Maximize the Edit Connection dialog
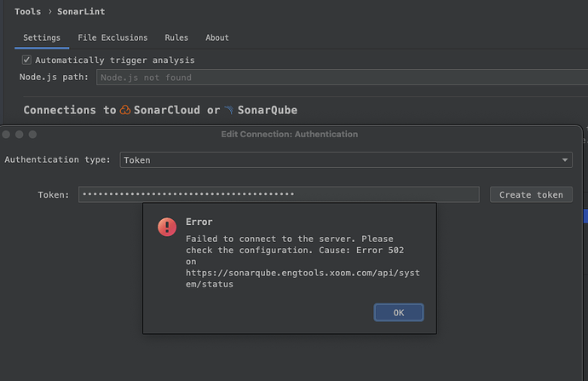588x381 pixels. 32,135
